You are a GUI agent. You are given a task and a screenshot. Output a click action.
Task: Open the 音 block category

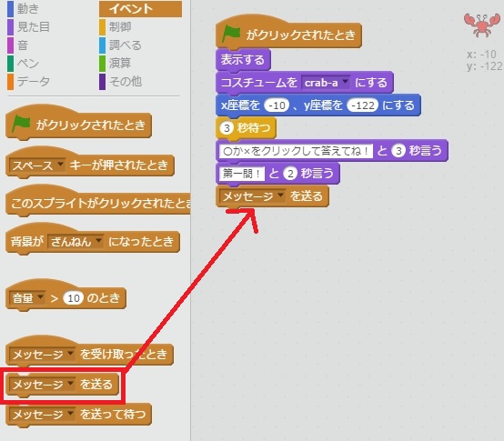[x=18, y=45]
